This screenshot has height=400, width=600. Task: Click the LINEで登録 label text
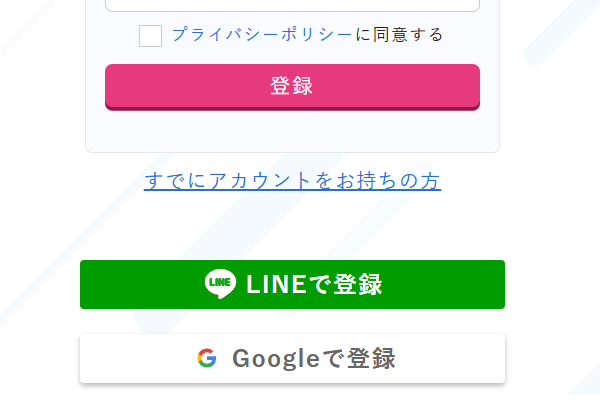click(314, 285)
